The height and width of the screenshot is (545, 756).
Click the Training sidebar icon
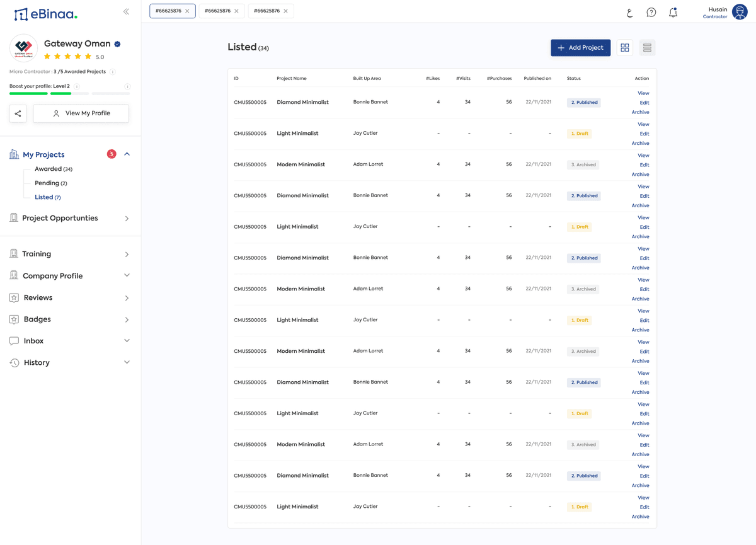click(14, 254)
